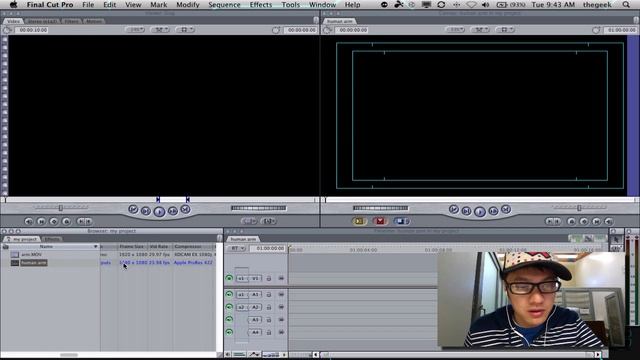
Task: Click red Overwrite edit button in Canvas
Action: pos(380,221)
